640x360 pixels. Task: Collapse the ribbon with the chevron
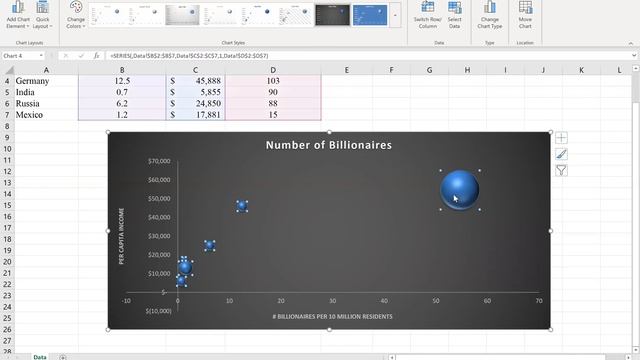pos(631,43)
